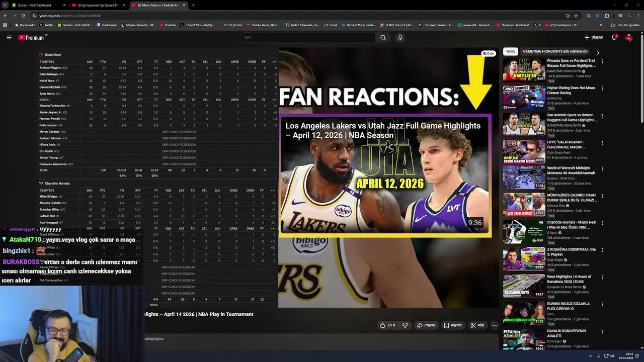Open the YouTube account avatar menu
This screenshot has height=362, width=644.
[628, 37]
